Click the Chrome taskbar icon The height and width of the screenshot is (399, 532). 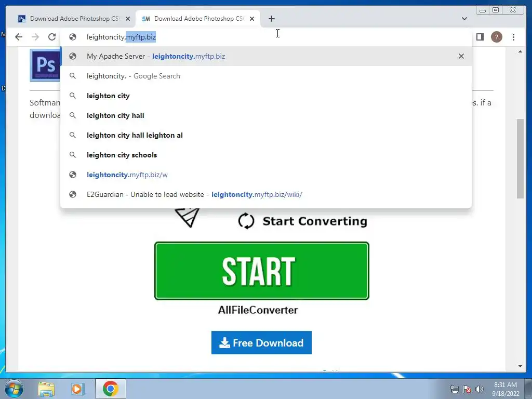click(110, 389)
